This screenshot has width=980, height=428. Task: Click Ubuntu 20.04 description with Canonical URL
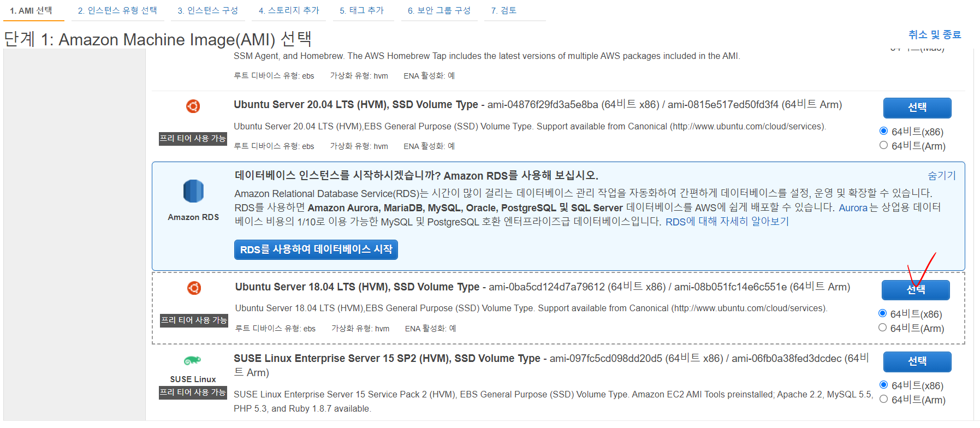coord(530,127)
